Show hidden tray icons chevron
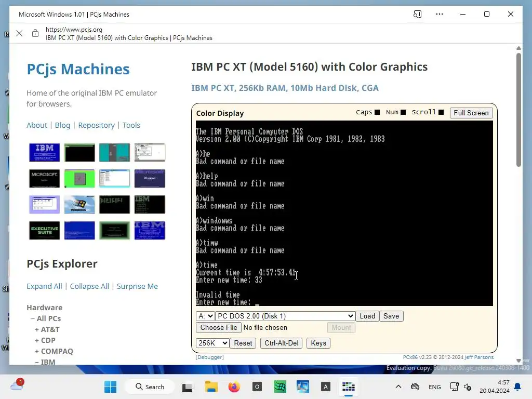The height and width of the screenshot is (399, 532). coord(398,387)
